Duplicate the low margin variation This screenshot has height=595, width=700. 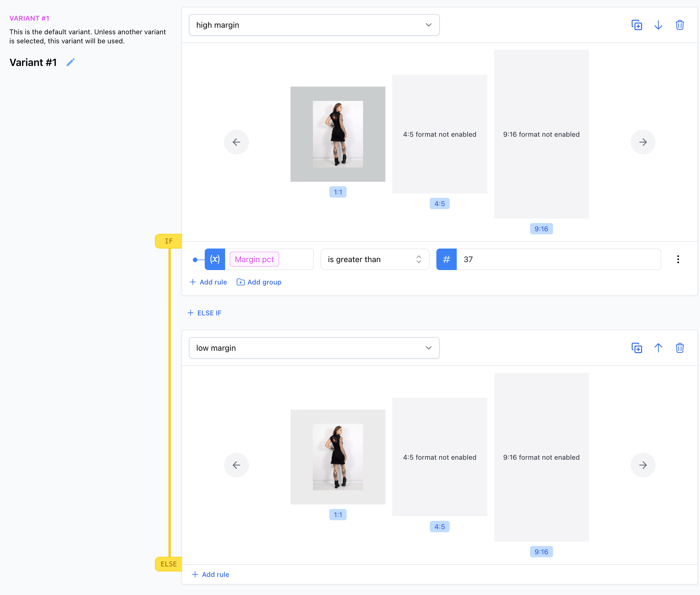[x=637, y=348]
